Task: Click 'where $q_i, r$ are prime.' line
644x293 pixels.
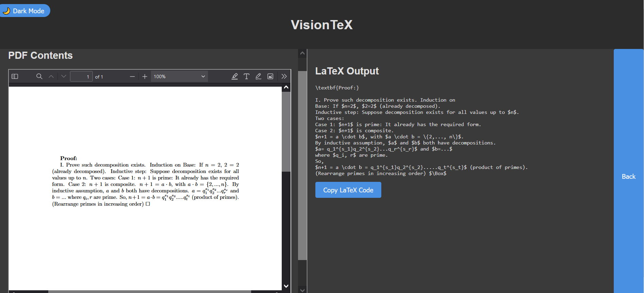Action: coord(351,155)
